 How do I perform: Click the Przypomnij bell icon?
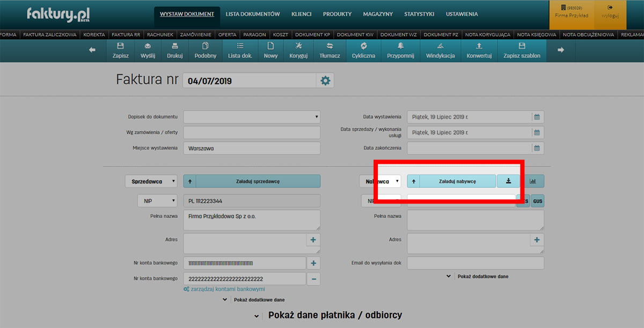(400, 47)
